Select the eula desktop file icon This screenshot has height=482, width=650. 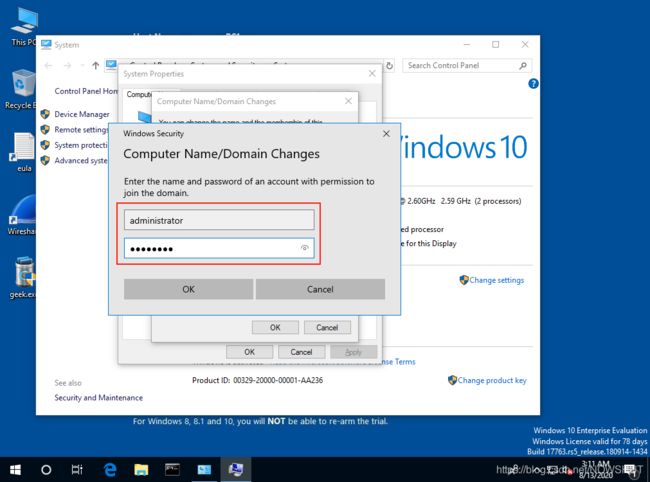coord(23,152)
